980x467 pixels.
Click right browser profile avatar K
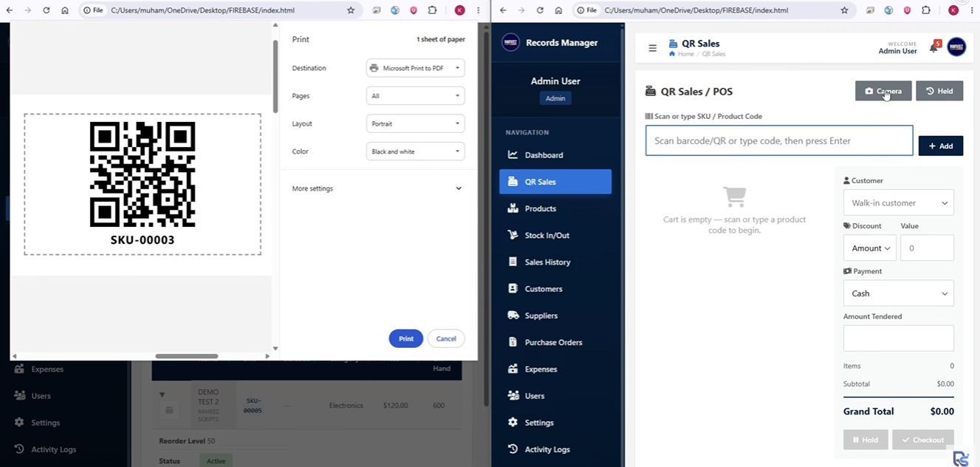pos(953,10)
